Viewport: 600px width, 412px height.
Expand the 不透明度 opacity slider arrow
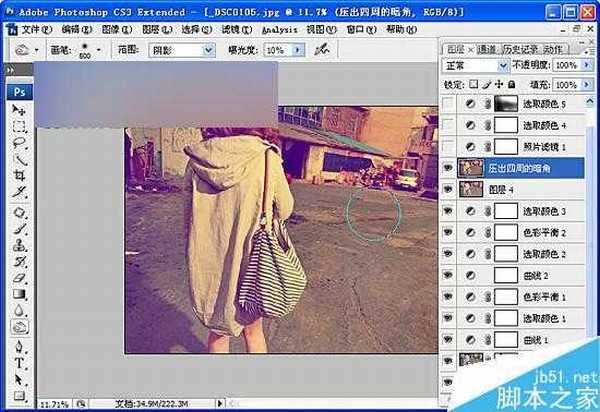(x=586, y=65)
